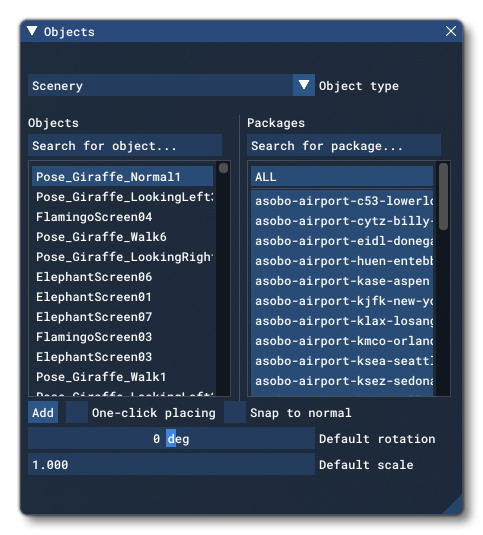Viewport: 483px width, 535px height.
Task: Select asobo-airport-c53-lowerloon package
Action: (342, 201)
